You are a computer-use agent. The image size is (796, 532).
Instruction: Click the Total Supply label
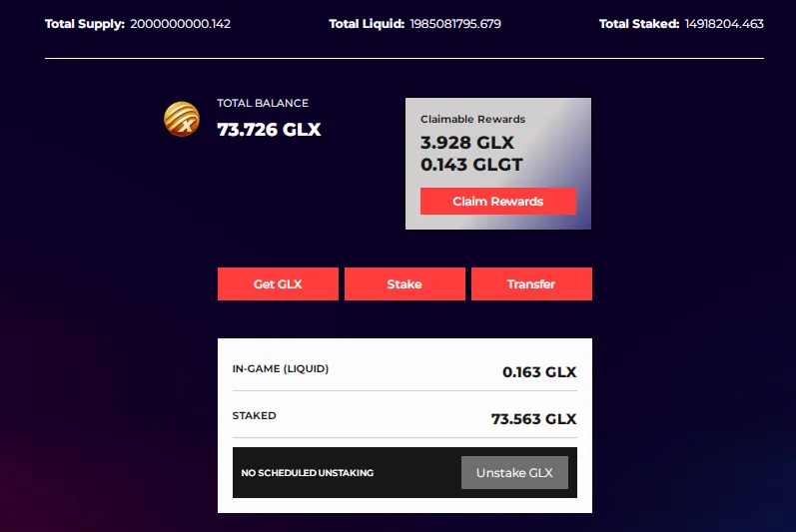[x=85, y=24]
